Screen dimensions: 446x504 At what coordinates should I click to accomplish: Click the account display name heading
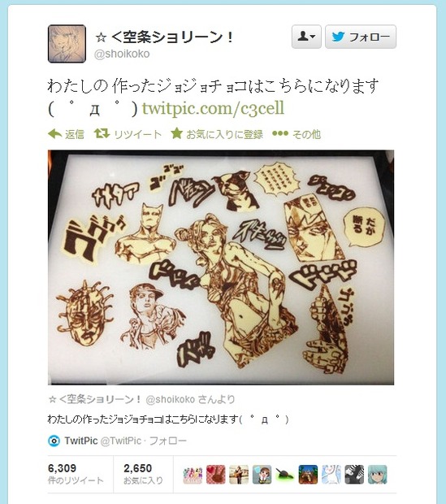tap(165, 37)
